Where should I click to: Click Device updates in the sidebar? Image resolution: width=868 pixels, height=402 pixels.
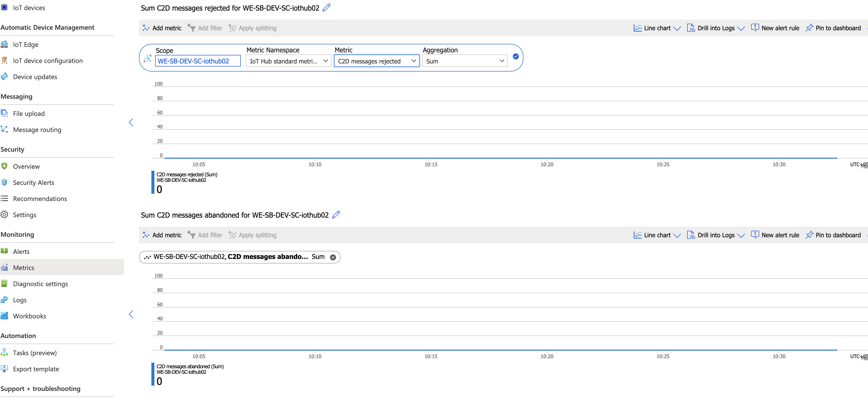[35, 77]
